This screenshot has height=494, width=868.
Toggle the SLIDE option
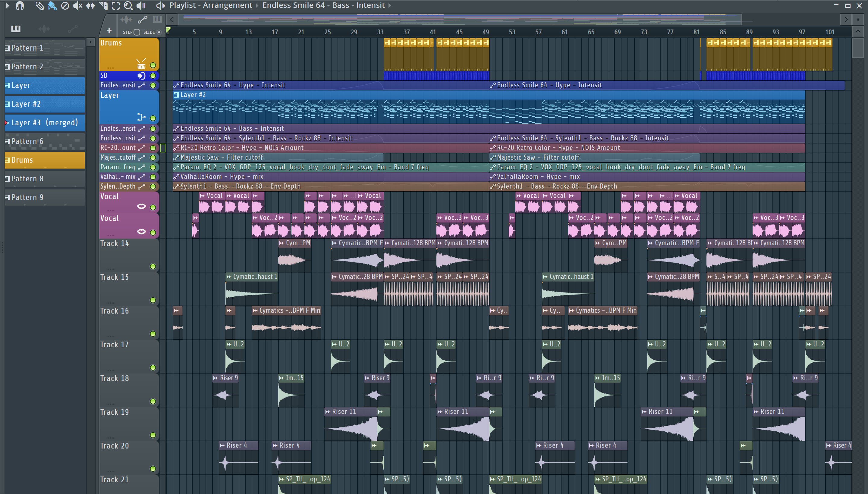159,32
